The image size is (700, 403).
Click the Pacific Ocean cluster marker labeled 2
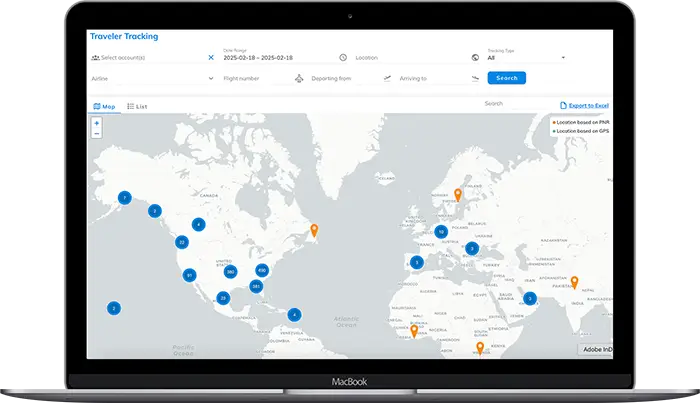click(114, 308)
